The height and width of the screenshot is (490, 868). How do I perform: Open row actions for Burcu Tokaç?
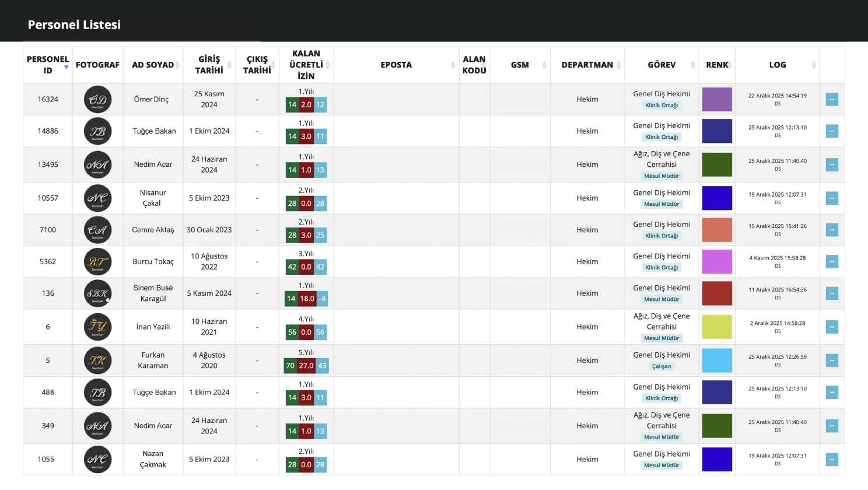(832, 262)
